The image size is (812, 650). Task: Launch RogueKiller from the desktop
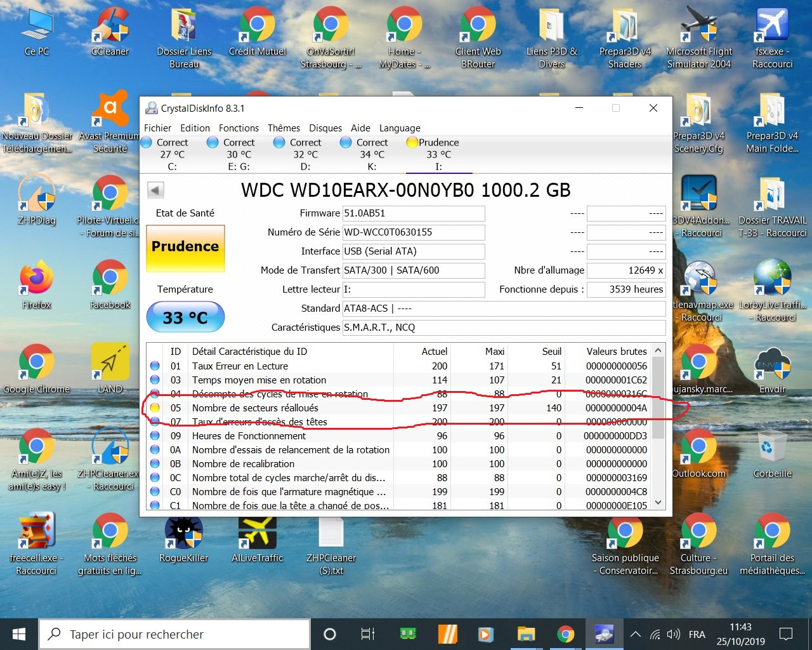tap(184, 538)
